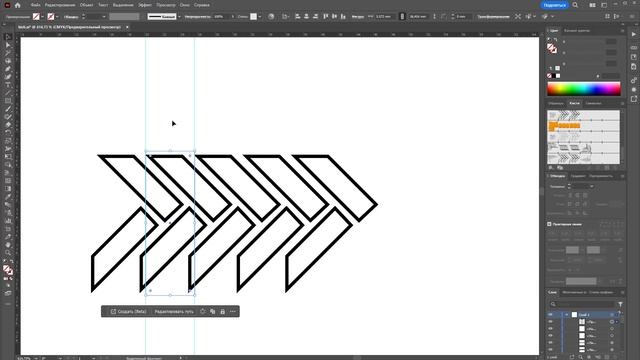Image resolution: width=640 pixels, height=360 pixels.
Task: Close the document tab
Action: pyautogui.click(x=127, y=27)
